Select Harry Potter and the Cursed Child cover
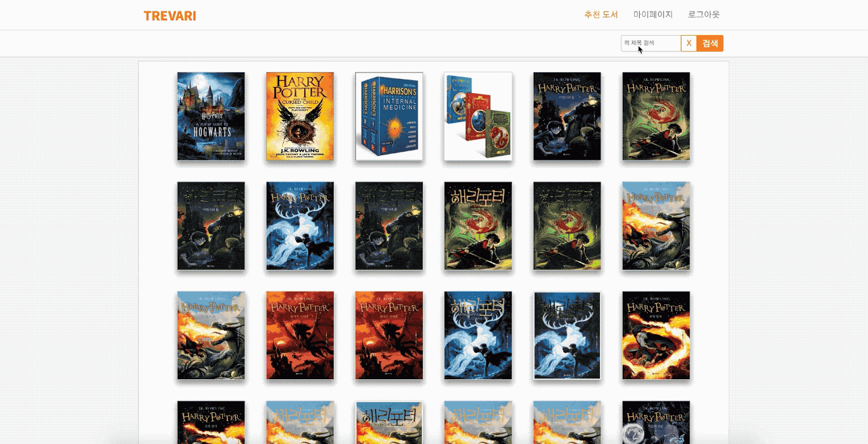The image size is (868, 444). point(300,116)
